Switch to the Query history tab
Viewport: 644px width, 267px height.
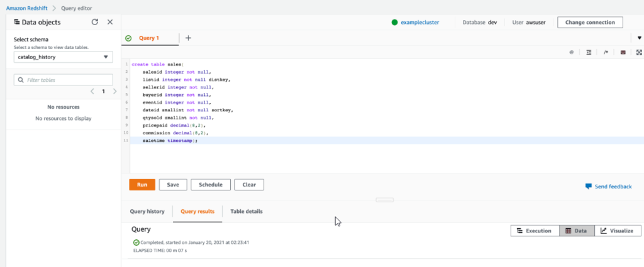(x=147, y=212)
